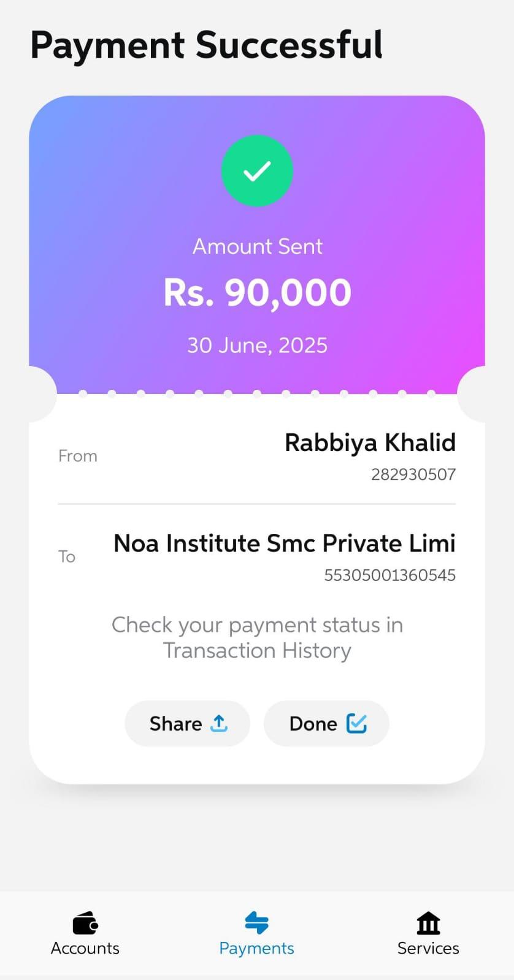Tap the Share upload arrow icon
The image size is (514, 980).
[x=219, y=723]
